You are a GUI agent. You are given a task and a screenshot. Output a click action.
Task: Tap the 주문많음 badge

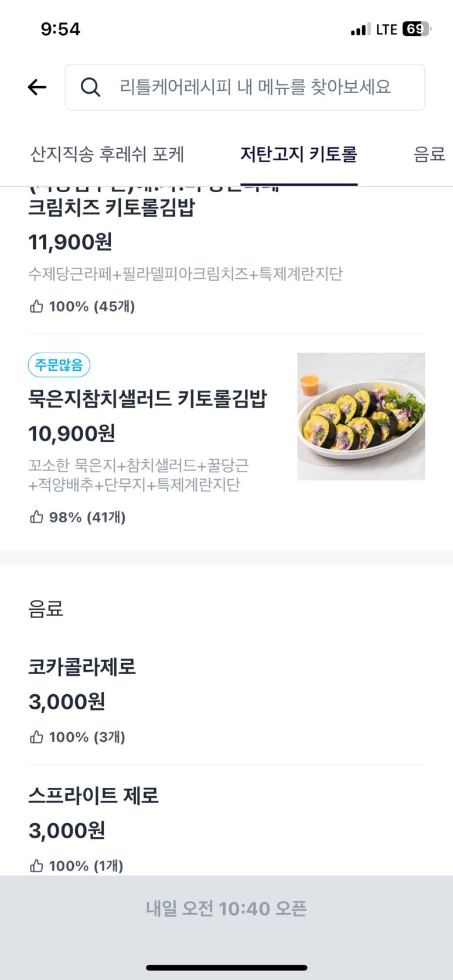59,365
